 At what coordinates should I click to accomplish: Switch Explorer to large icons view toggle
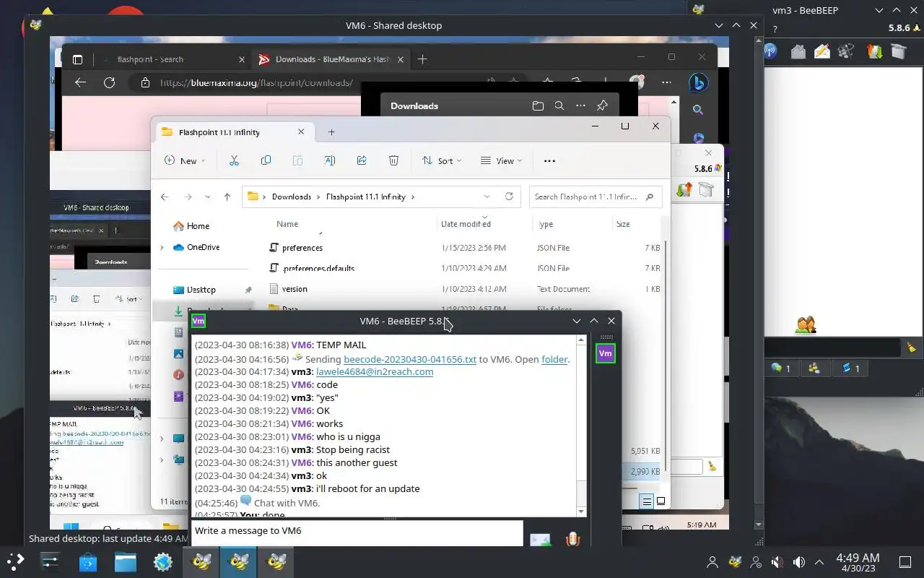[661, 501]
